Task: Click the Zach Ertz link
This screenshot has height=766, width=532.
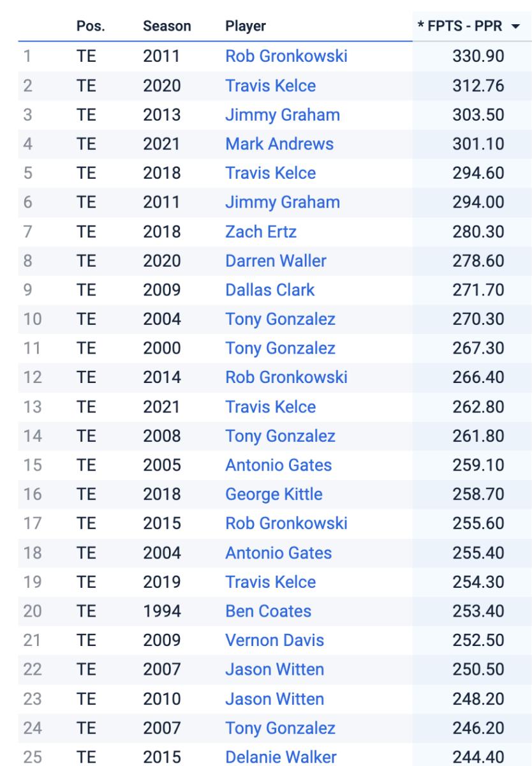Action: (x=260, y=232)
